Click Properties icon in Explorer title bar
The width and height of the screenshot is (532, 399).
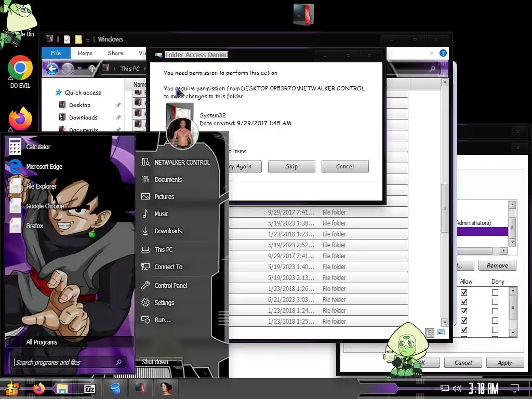click(x=67, y=39)
